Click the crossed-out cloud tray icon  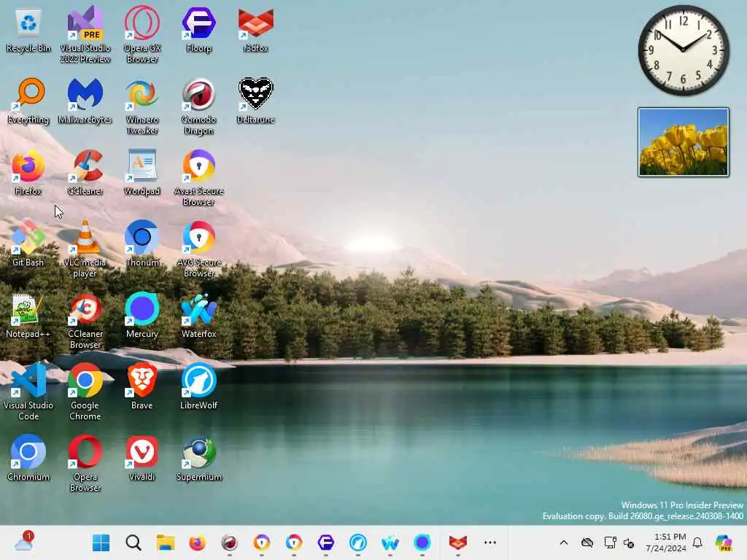pyautogui.click(x=587, y=542)
